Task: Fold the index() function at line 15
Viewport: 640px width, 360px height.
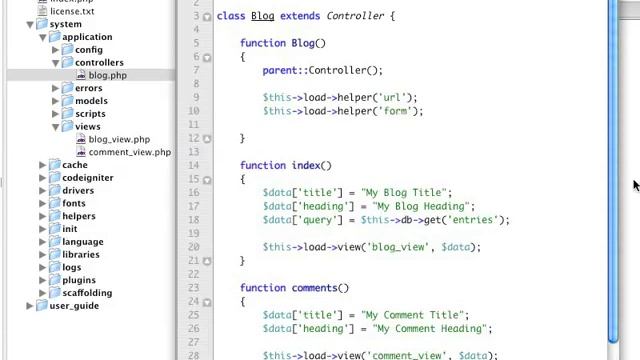Action: click(207, 180)
